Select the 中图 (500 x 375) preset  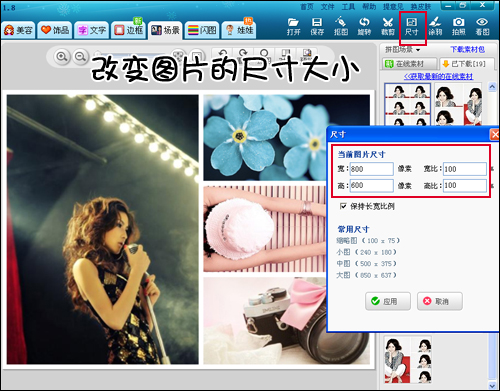click(x=366, y=263)
